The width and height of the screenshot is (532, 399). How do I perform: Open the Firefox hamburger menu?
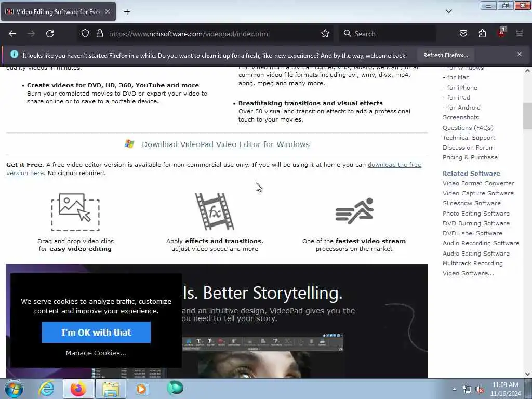[x=520, y=33]
